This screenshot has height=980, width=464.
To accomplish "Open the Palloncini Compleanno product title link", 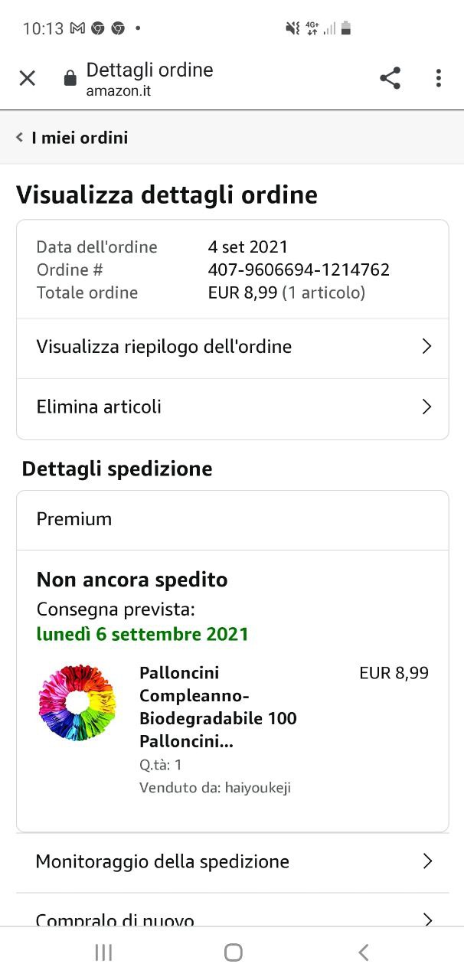I will click(x=217, y=707).
